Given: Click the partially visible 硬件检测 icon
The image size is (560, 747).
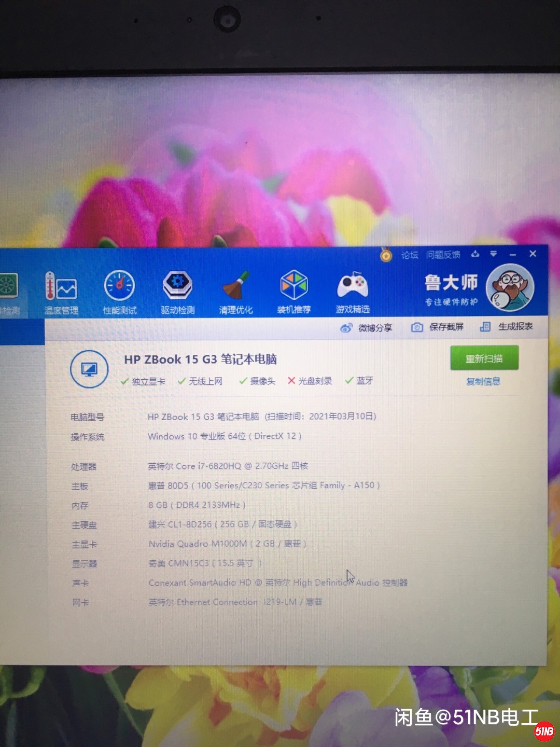Looking at the screenshot, I should pos(9,294).
